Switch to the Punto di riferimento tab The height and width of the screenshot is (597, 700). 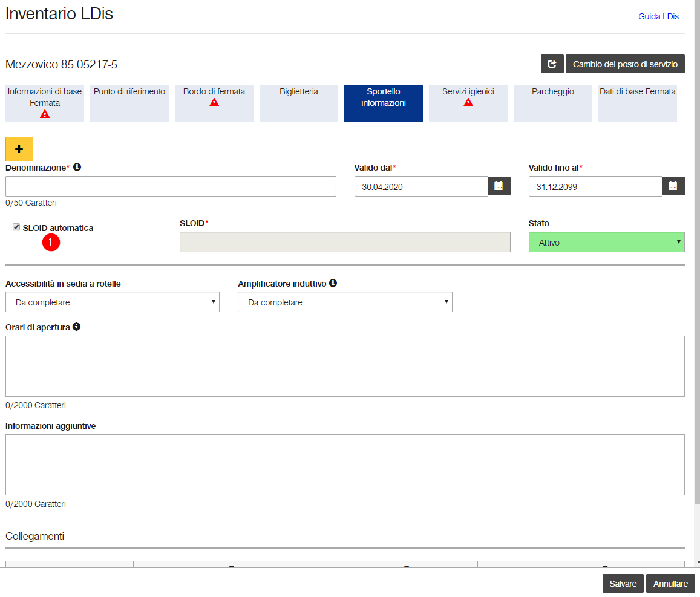coord(129,103)
